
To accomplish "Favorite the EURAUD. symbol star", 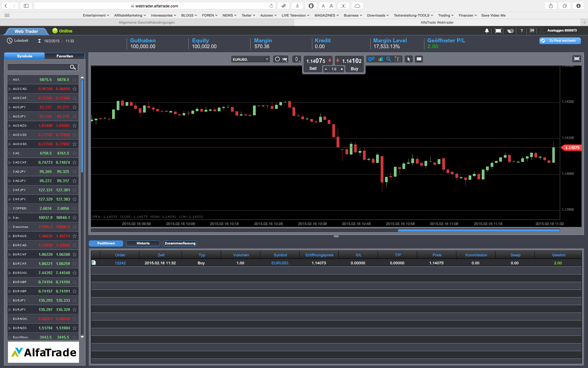I will click(x=74, y=236).
